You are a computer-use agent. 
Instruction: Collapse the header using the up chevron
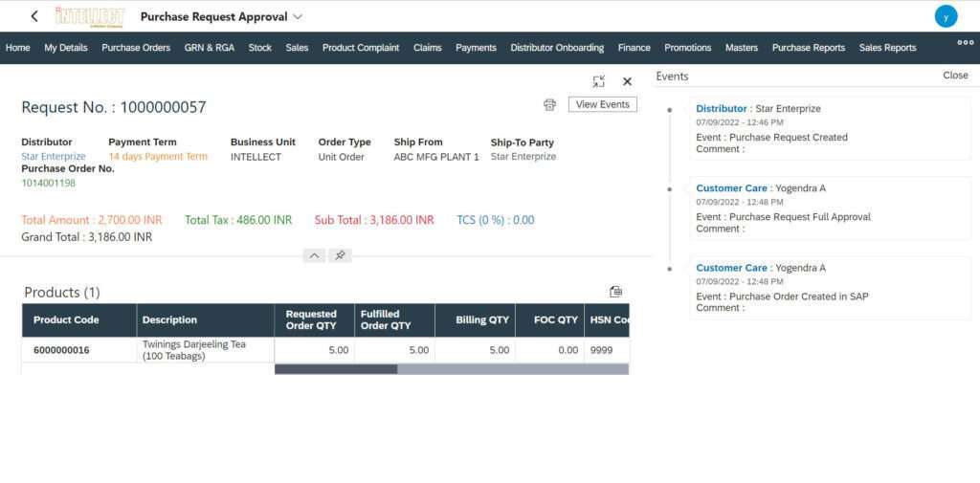pos(313,255)
